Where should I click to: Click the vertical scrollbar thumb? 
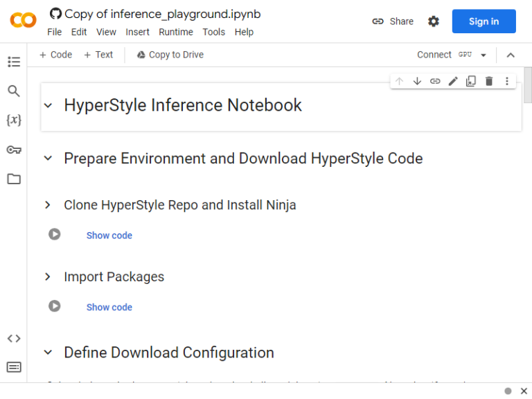tap(528, 85)
